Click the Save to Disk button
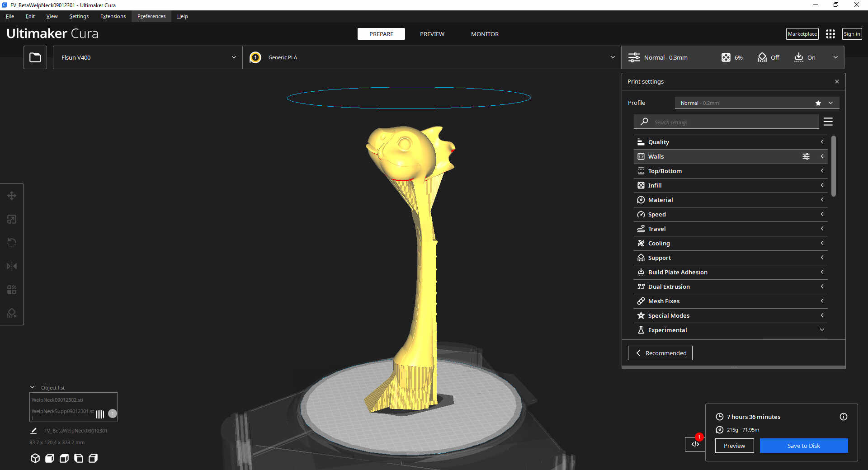Screen dimensions: 868x470 pyautogui.click(x=803, y=446)
